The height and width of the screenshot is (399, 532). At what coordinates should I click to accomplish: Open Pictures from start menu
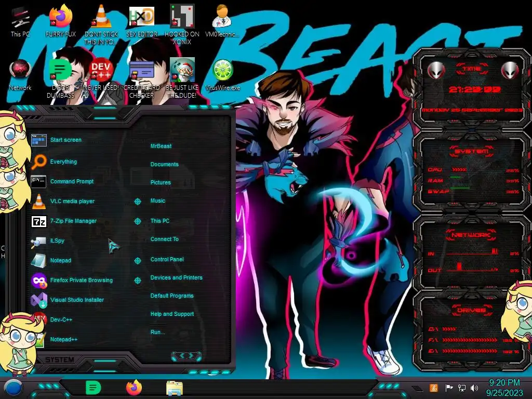pos(161,182)
